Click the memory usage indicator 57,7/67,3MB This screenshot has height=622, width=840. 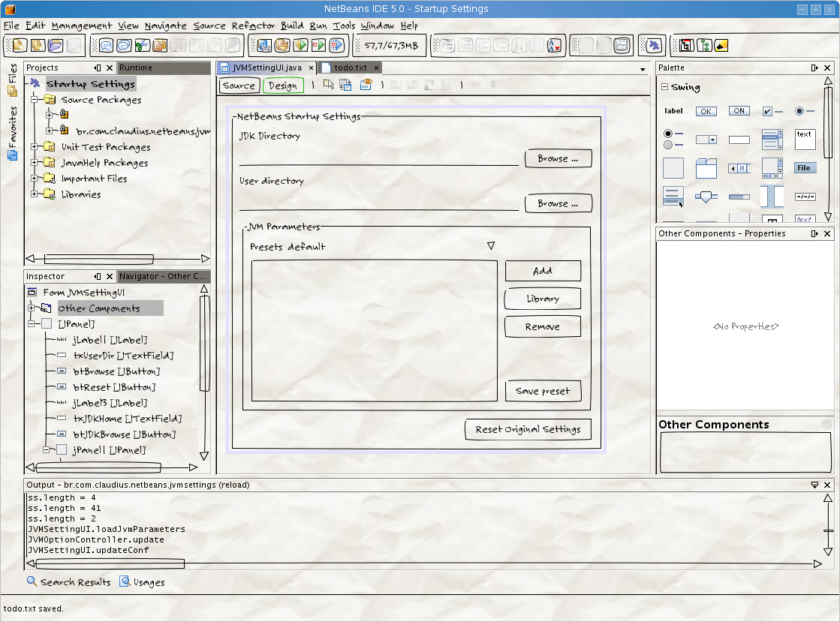(391, 46)
